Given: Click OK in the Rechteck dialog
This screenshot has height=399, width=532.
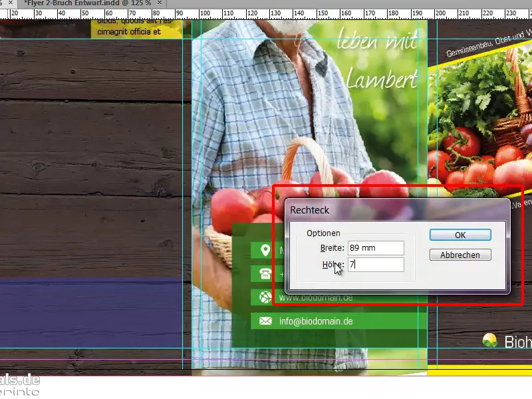Looking at the screenshot, I should coord(460,235).
